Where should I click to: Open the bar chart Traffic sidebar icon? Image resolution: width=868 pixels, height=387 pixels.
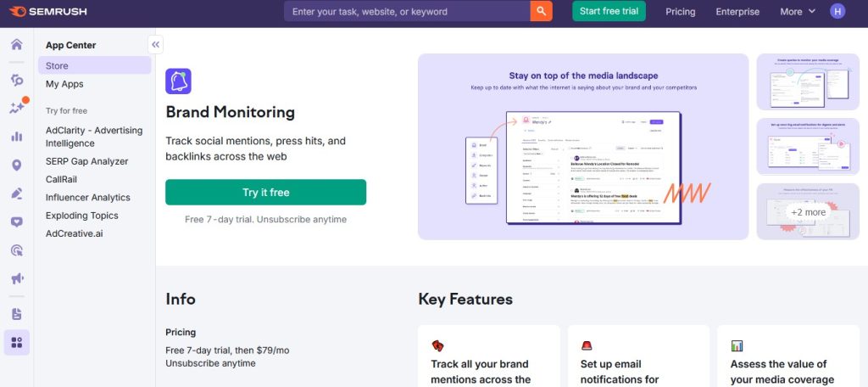tap(17, 136)
